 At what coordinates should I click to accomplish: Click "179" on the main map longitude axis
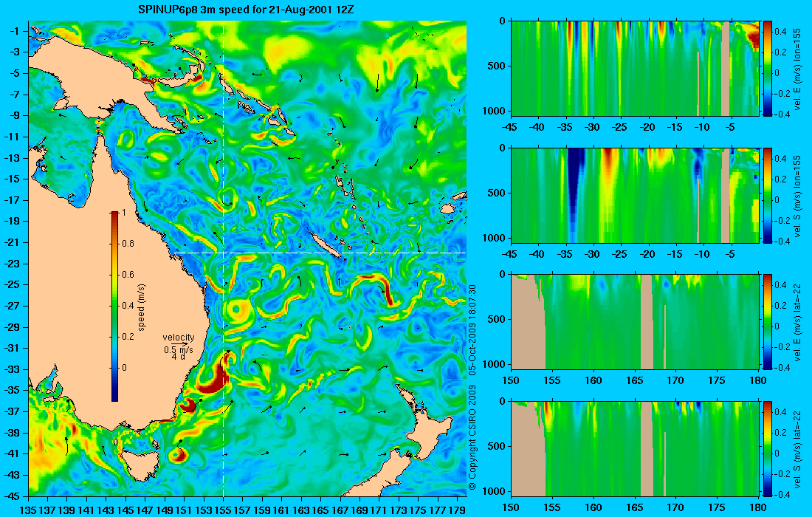point(457,510)
